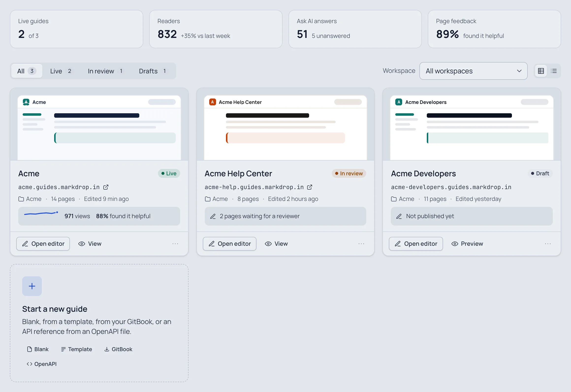View the Acme Help Center guide

point(276,244)
